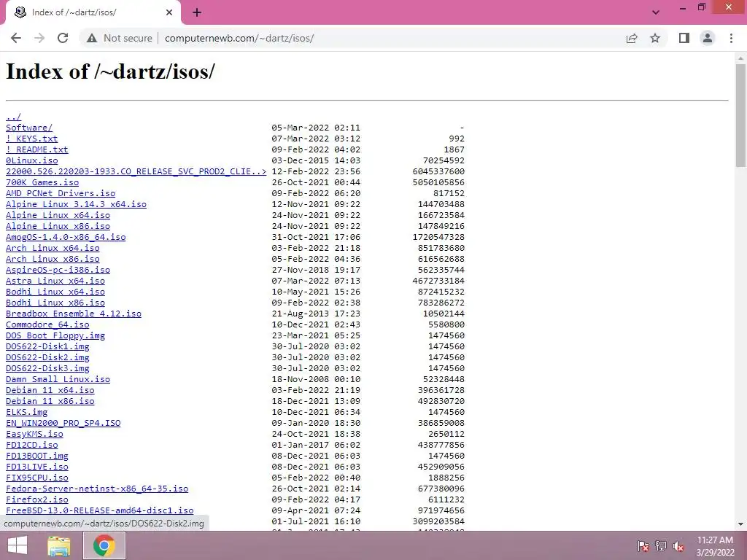The image size is (747, 560).
Task: Click the muted volume tray icon
Action: point(678,545)
